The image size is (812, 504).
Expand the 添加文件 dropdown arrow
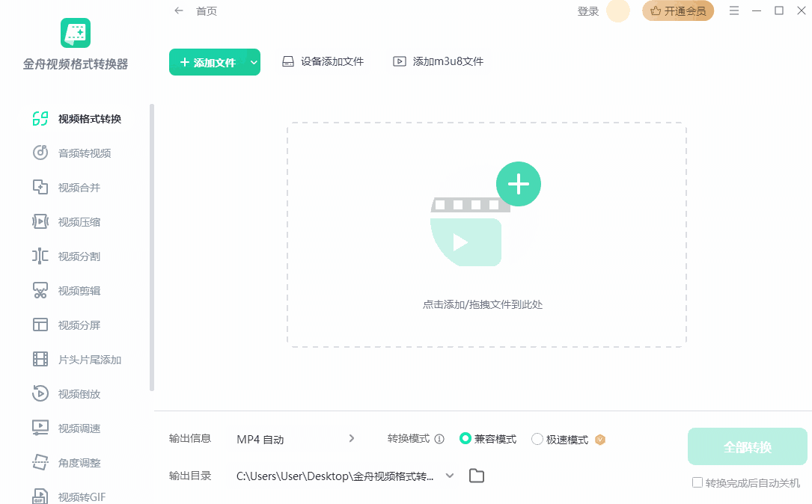(254, 62)
